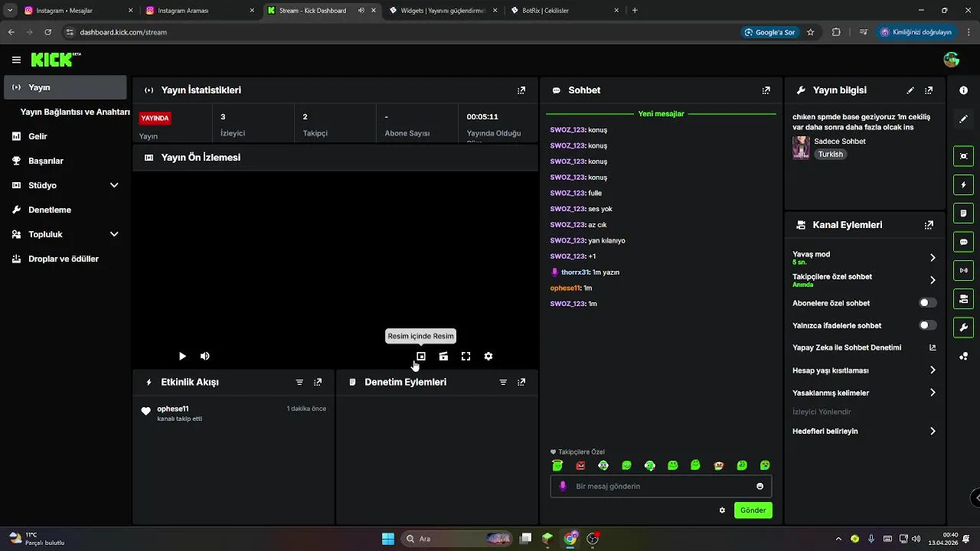Toggle the wrench stream info widget icon

[963, 328]
